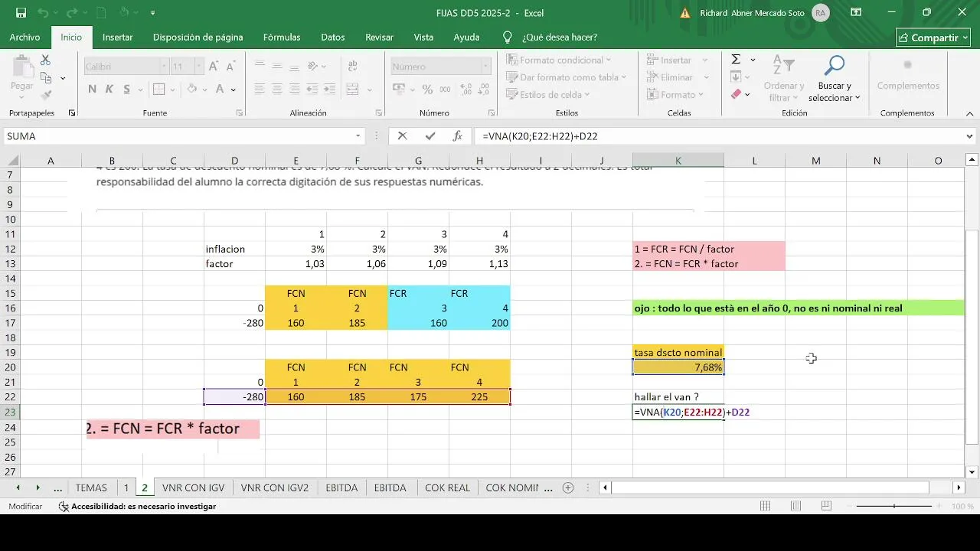
Task: Open the Archivo menu
Action: 24,37
